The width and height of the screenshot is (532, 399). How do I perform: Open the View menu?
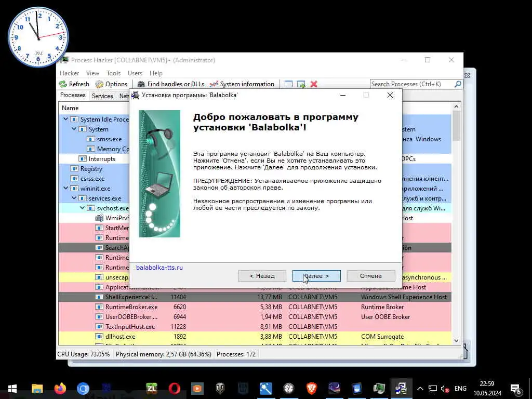coord(92,73)
